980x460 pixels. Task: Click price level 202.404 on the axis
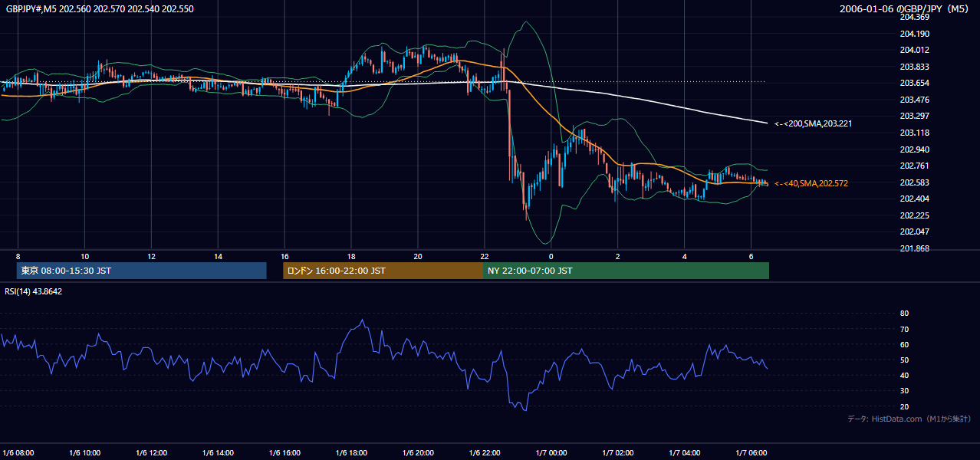coord(914,199)
